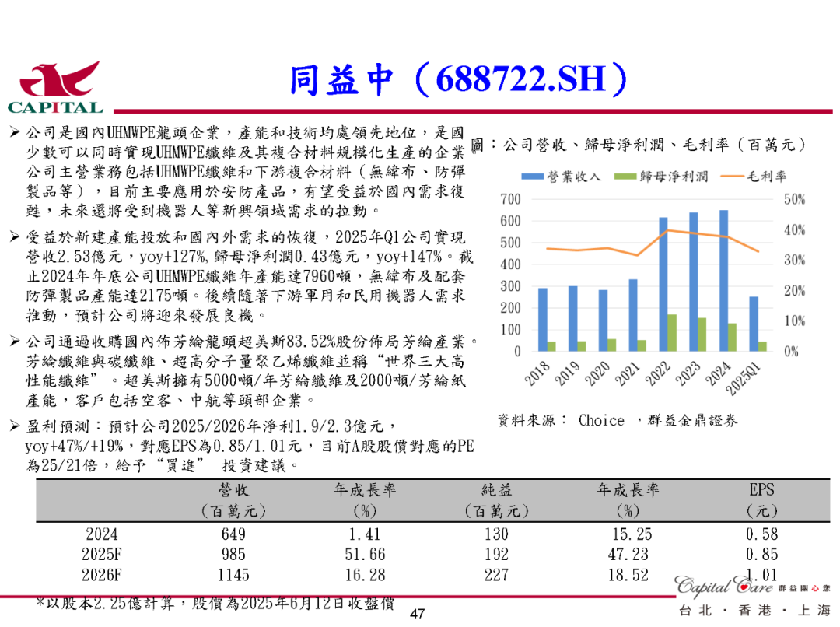Click the 2018 x-axis label
This screenshot has width=840, height=627.
point(537,373)
